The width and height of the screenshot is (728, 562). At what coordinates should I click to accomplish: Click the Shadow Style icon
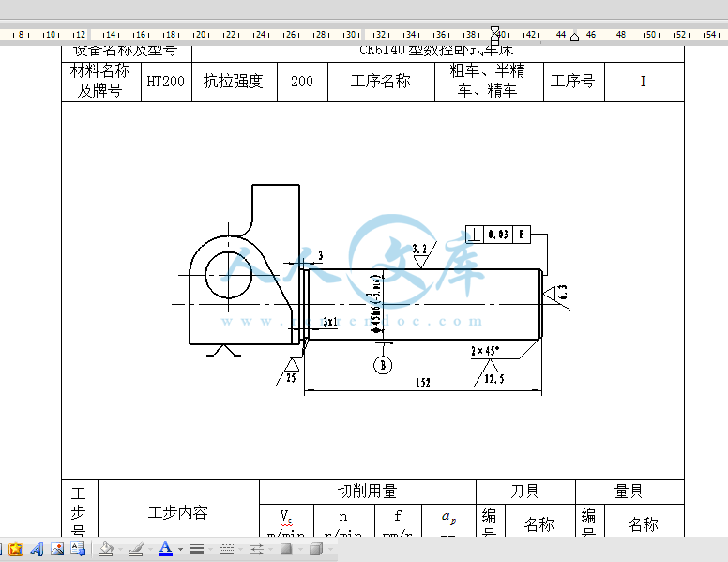click(x=286, y=550)
